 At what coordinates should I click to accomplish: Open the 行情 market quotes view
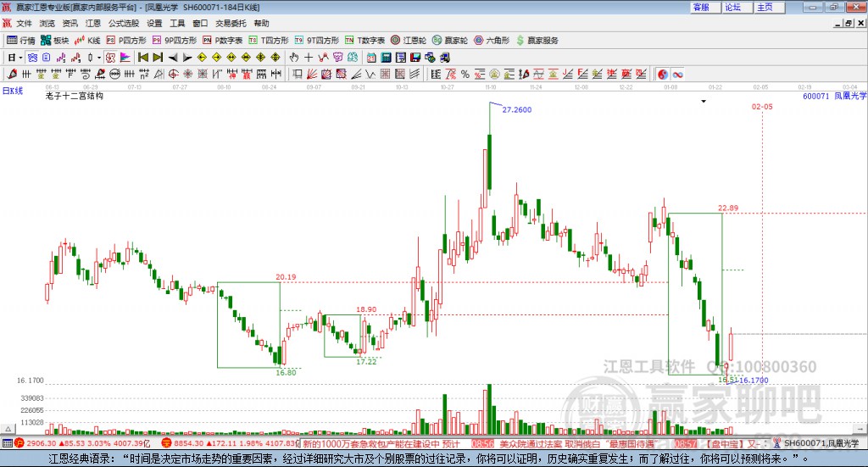21,41
